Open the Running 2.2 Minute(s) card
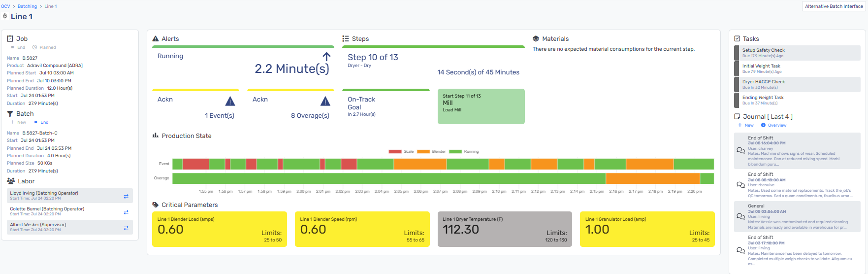The height and width of the screenshot is (274, 868). pos(243,65)
